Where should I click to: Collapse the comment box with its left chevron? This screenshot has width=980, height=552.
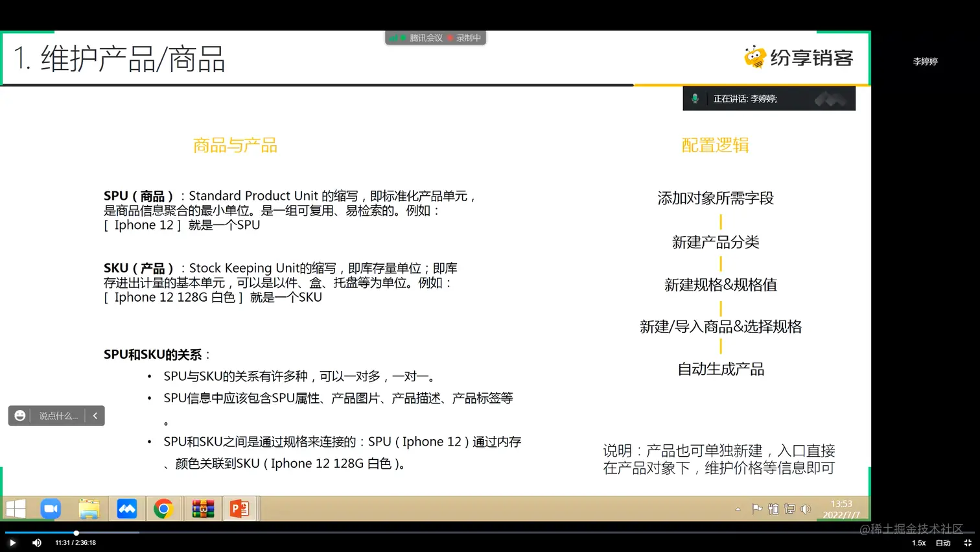(95, 416)
